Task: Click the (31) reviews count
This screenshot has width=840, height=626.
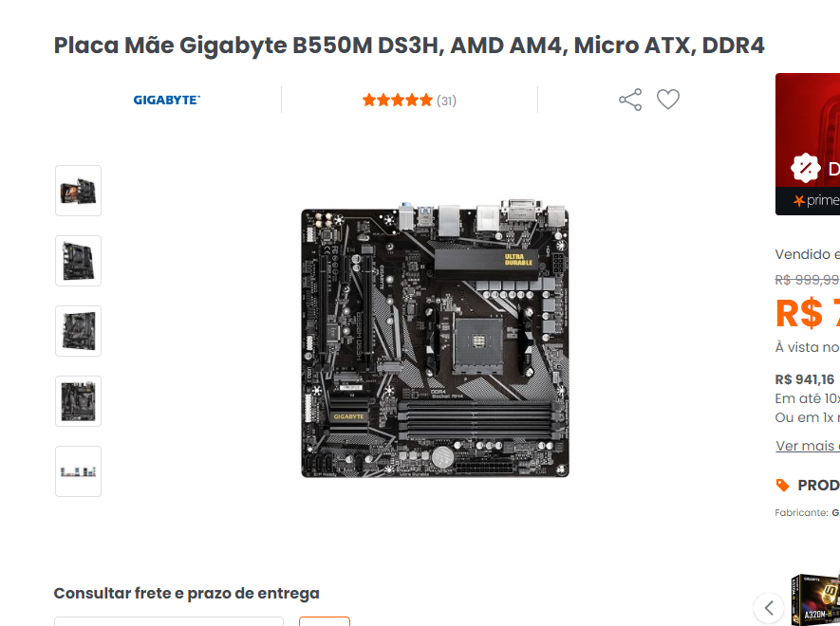Action: click(446, 101)
